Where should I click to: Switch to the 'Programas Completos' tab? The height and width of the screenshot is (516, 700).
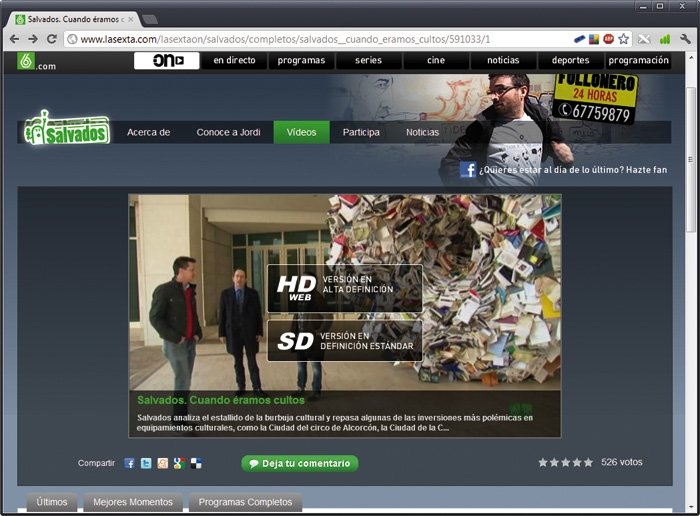(246, 502)
